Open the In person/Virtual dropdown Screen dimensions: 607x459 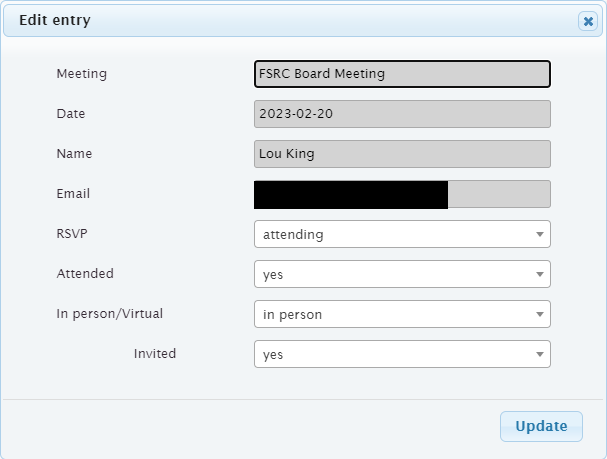402,314
